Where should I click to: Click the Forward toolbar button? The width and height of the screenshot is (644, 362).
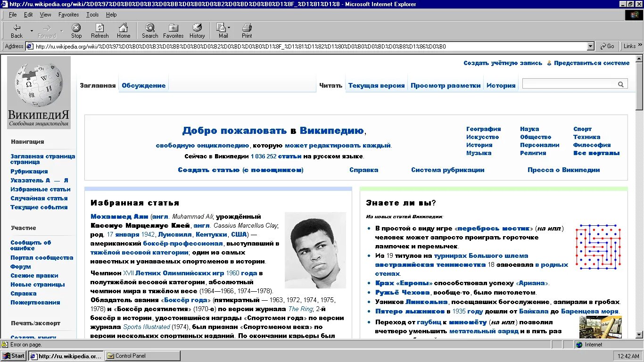click(47, 31)
